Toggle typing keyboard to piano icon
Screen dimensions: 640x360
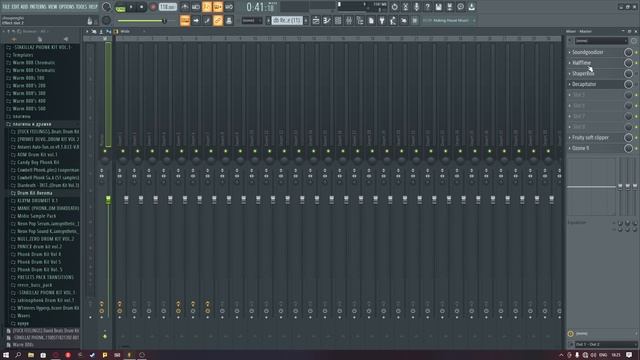click(185, 20)
